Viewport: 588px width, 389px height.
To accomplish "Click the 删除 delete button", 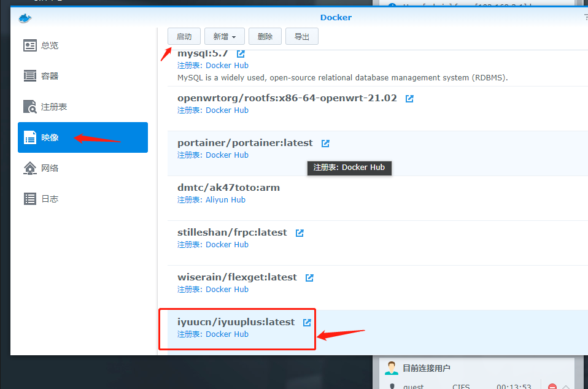I will 265,36.
